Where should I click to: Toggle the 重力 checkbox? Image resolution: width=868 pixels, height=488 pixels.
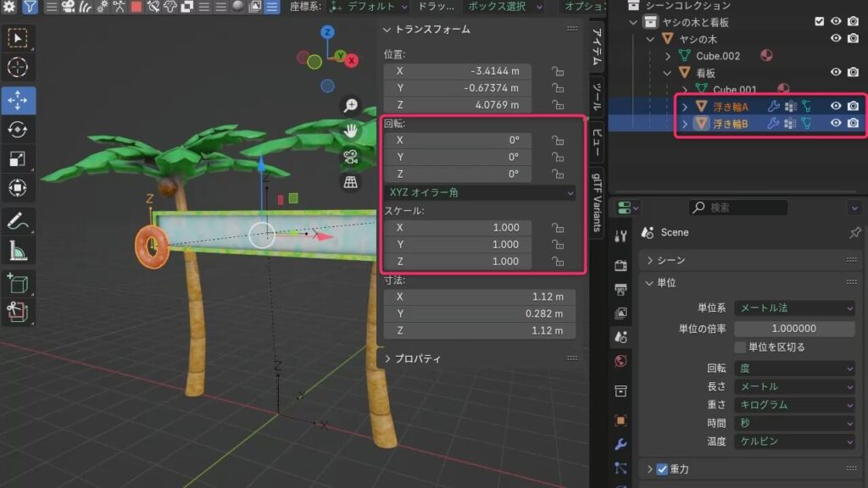[x=662, y=469]
